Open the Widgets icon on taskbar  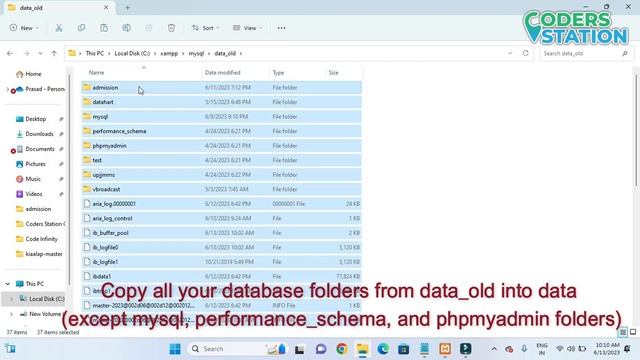click(10, 349)
